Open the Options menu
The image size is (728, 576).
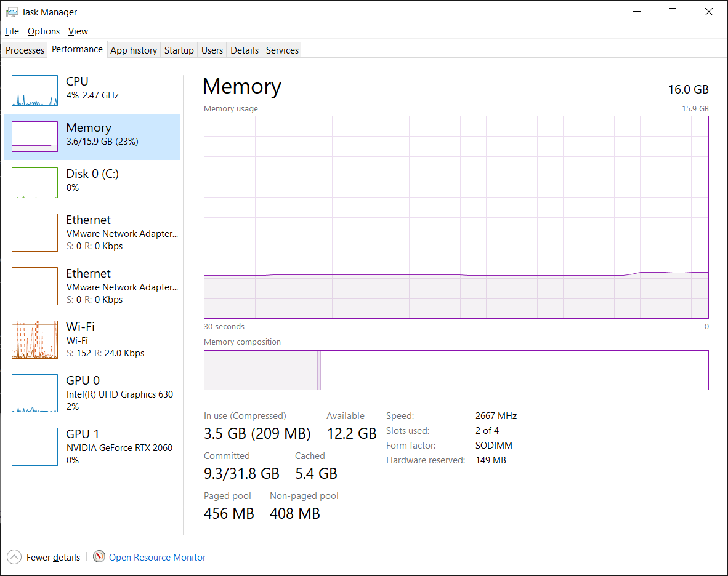pos(44,31)
